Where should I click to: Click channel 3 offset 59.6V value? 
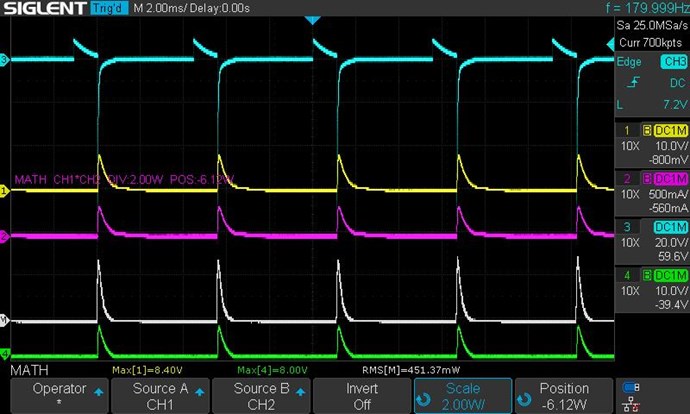click(673, 256)
